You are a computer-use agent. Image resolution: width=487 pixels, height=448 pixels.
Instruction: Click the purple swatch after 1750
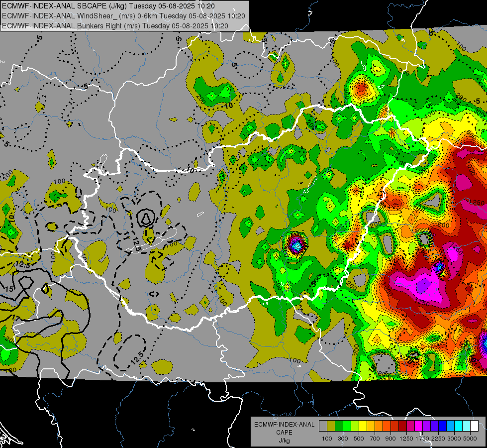point(427,426)
